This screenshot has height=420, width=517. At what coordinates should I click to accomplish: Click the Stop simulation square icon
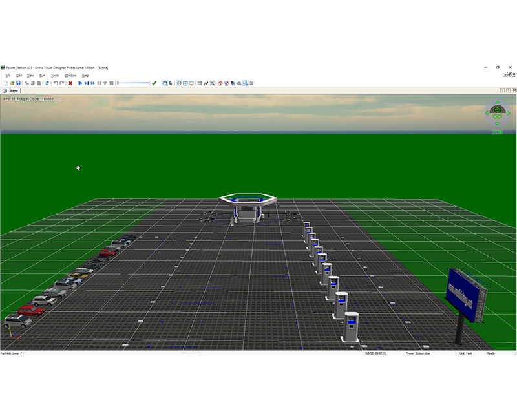pos(111,83)
